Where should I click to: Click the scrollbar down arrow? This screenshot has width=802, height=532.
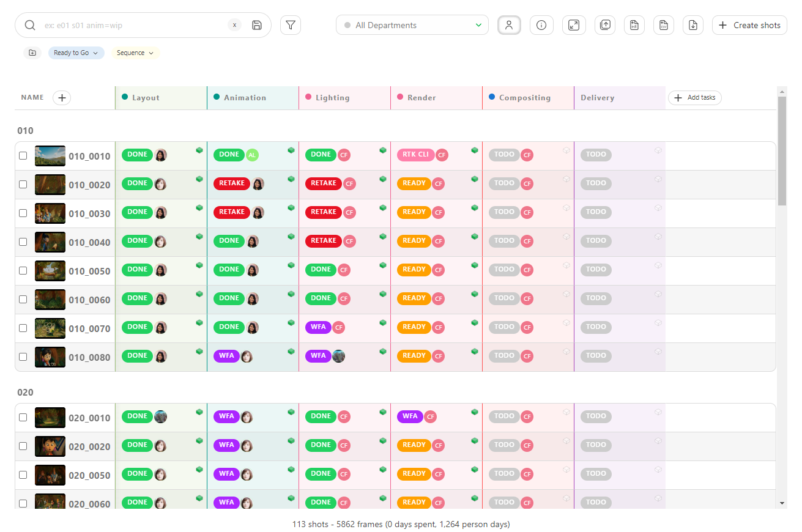[782, 503]
